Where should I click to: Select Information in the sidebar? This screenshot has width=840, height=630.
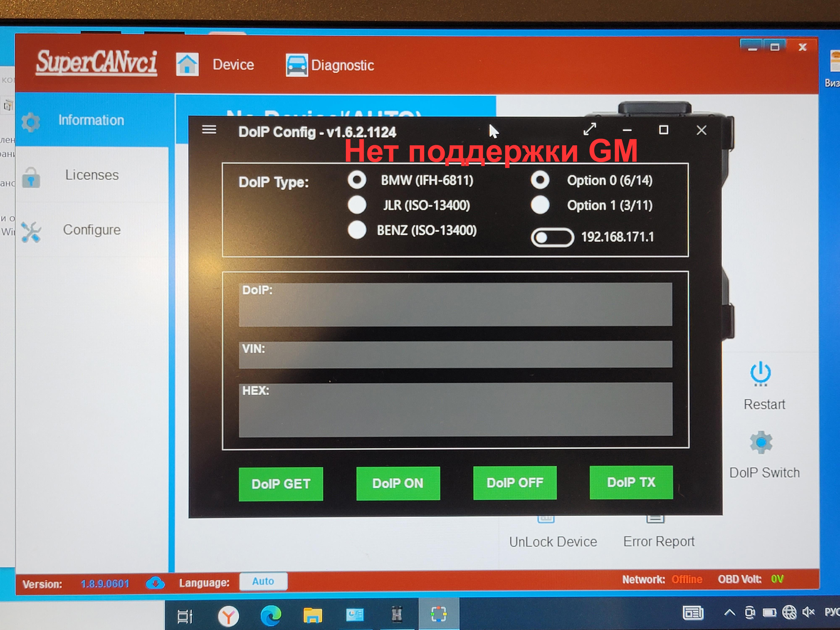[92, 120]
